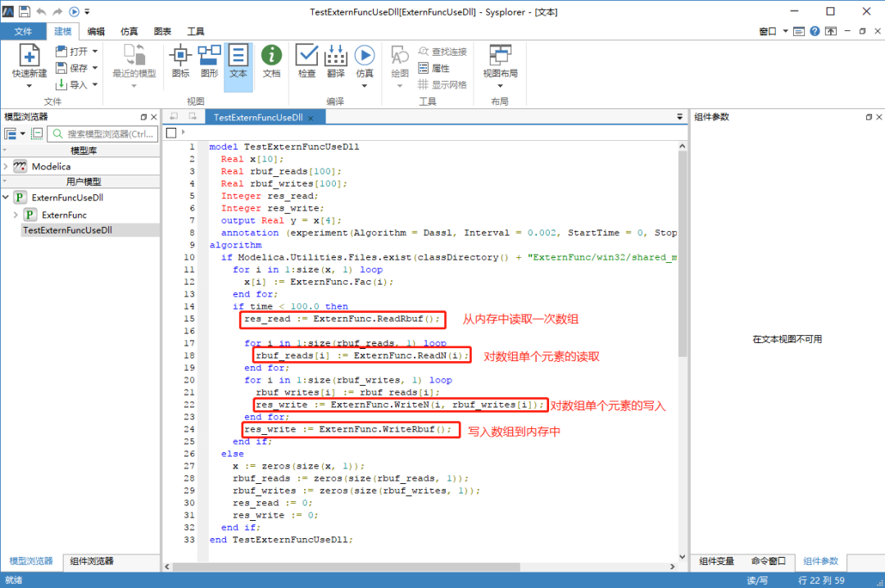Select the 编辑 ribbon tab
885x588 pixels.
pyautogui.click(x=96, y=31)
